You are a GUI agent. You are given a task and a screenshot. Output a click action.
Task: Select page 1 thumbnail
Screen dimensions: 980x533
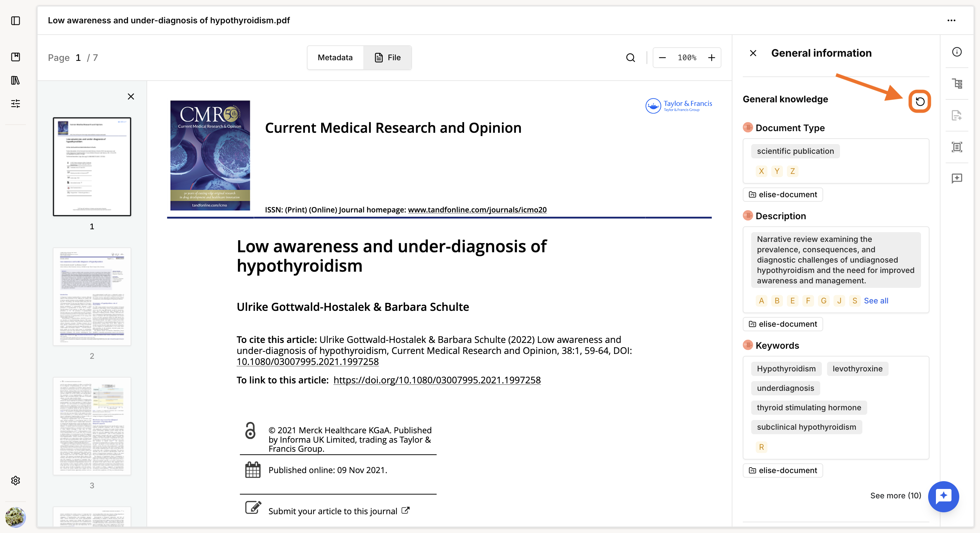(92, 166)
